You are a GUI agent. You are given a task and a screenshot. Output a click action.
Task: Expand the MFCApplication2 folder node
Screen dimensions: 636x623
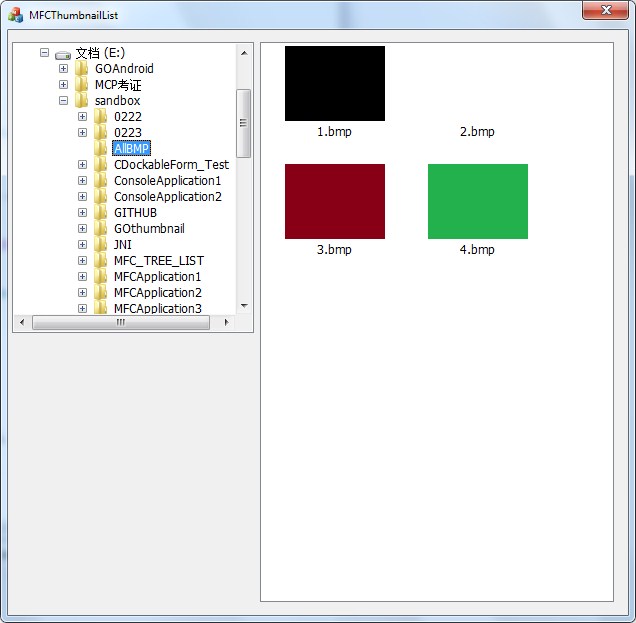[82, 292]
